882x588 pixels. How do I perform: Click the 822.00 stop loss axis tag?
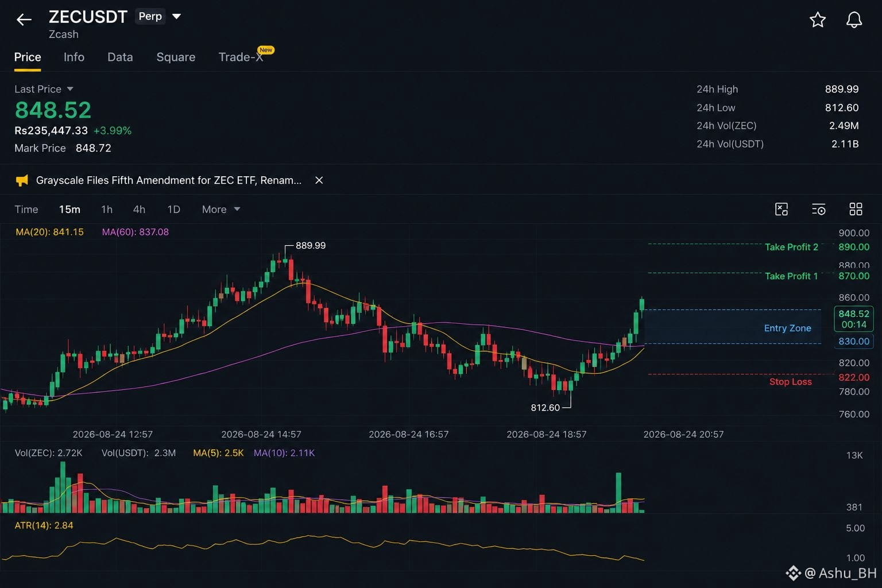854,377
